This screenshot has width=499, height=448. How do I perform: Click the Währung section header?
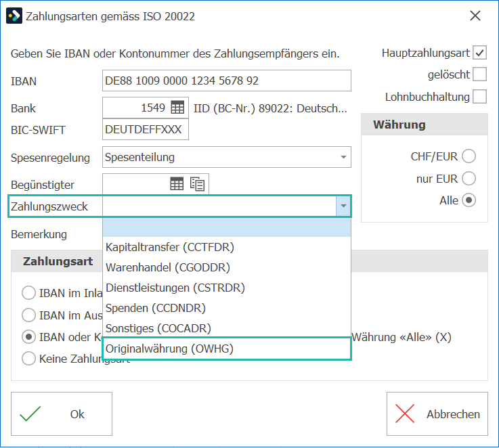tap(425, 125)
